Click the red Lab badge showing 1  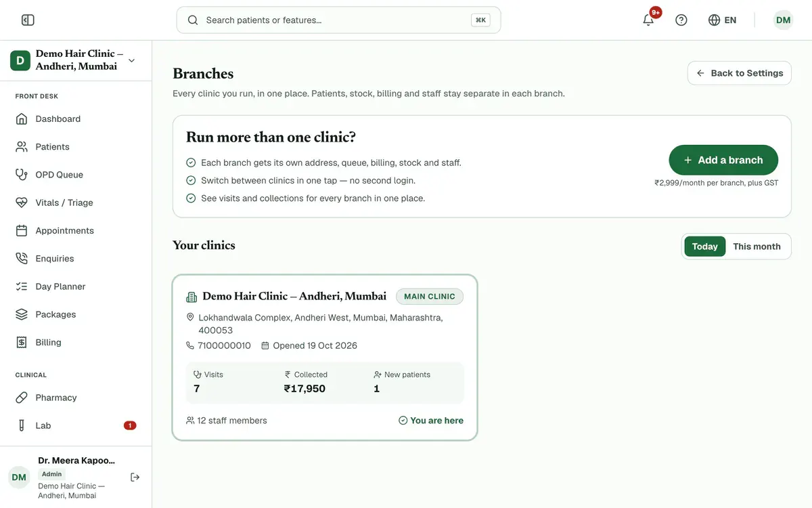[x=130, y=425]
